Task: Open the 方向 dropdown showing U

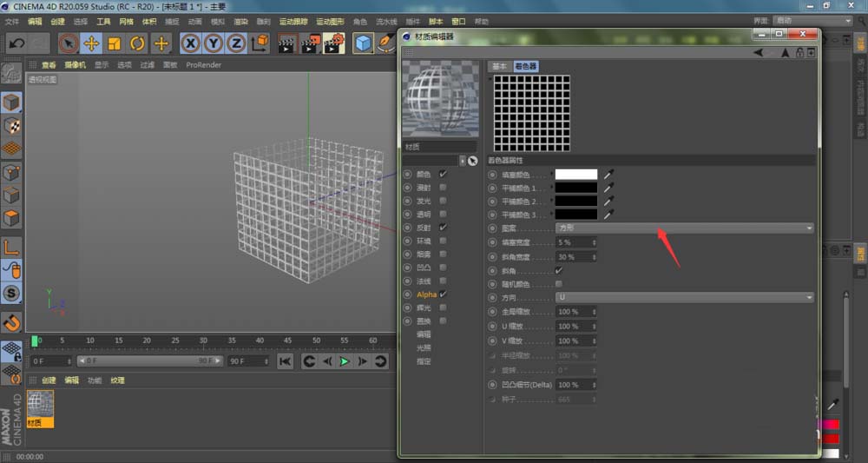Action: point(684,297)
